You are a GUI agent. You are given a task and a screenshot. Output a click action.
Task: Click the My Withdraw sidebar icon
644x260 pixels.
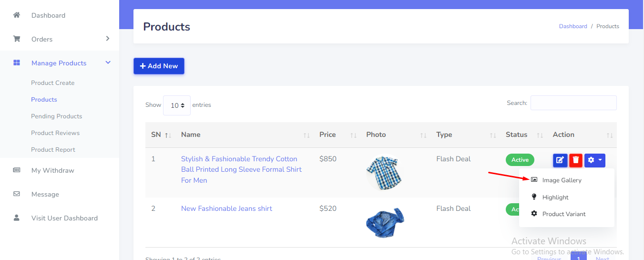tap(17, 170)
